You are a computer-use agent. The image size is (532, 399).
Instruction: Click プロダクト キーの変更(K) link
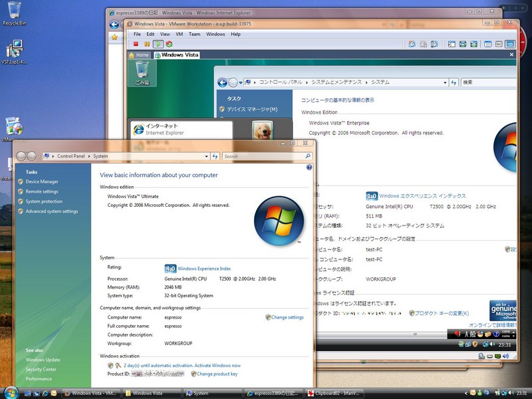442,313
